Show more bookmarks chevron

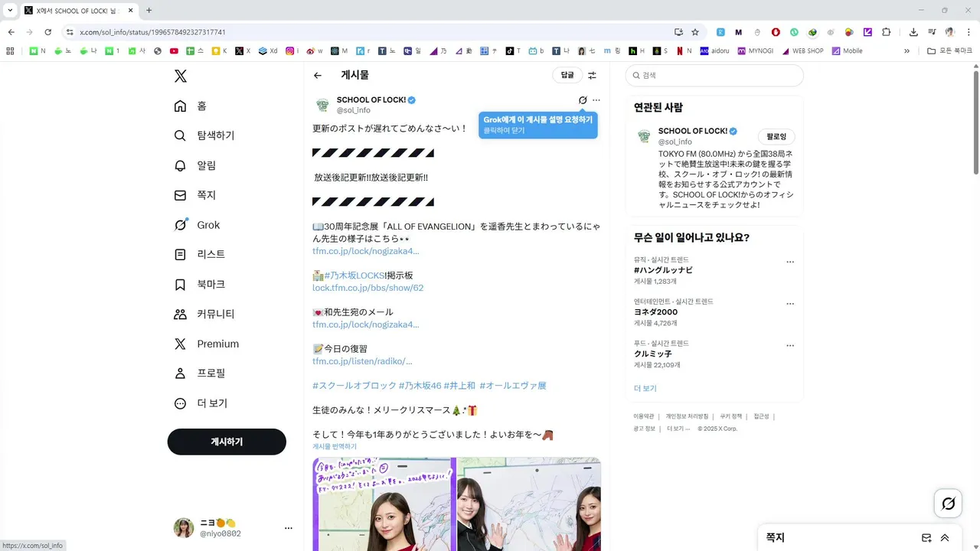coord(907,51)
